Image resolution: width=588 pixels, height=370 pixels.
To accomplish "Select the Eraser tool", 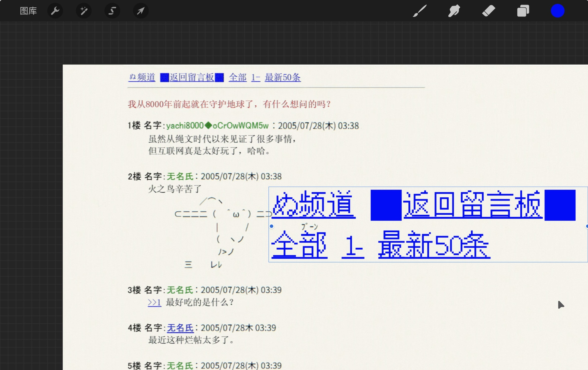I will (x=488, y=11).
